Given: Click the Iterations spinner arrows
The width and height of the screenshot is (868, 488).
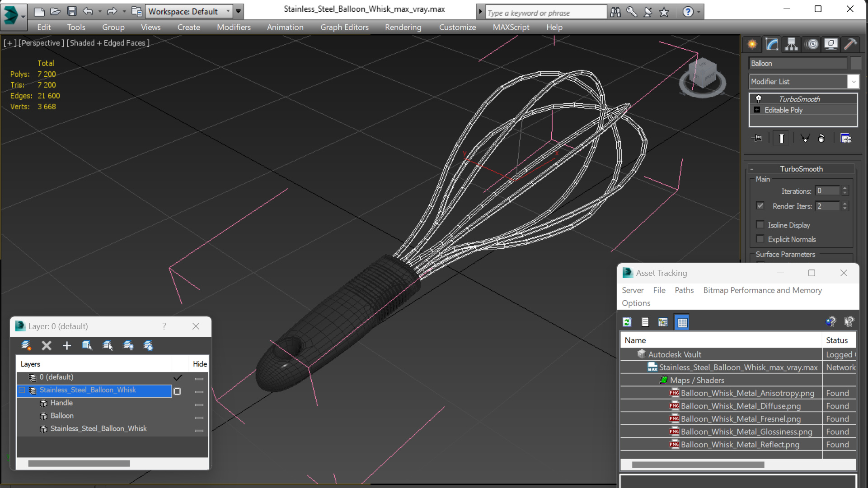Looking at the screenshot, I should coord(845,191).
